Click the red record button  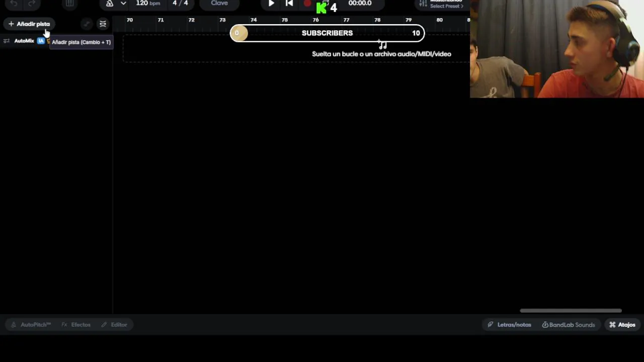[307, 4]
